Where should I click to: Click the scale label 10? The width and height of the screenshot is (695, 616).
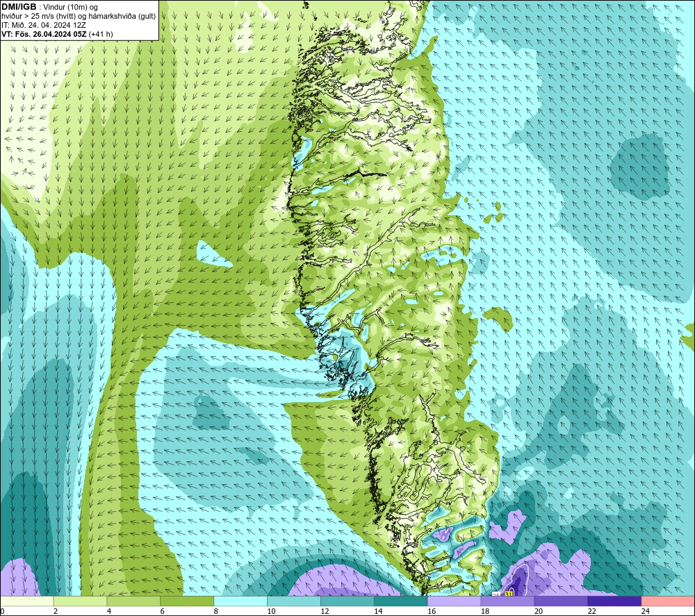(271, 611)
